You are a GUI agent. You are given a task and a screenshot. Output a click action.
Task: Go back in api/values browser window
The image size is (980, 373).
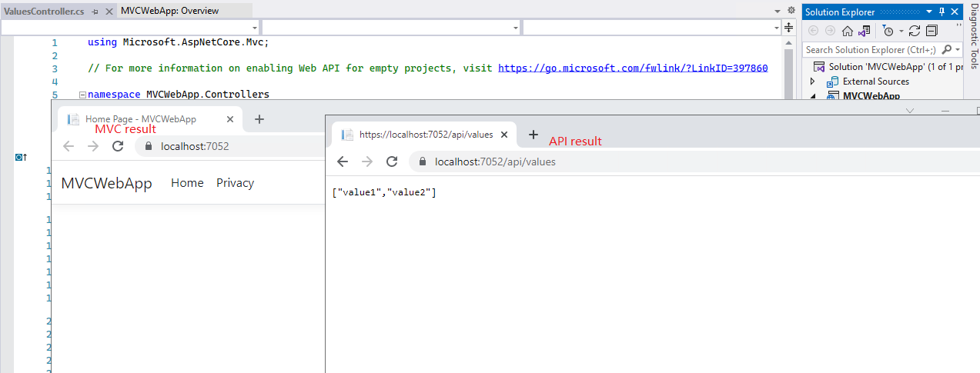click(x=343, y=162)
